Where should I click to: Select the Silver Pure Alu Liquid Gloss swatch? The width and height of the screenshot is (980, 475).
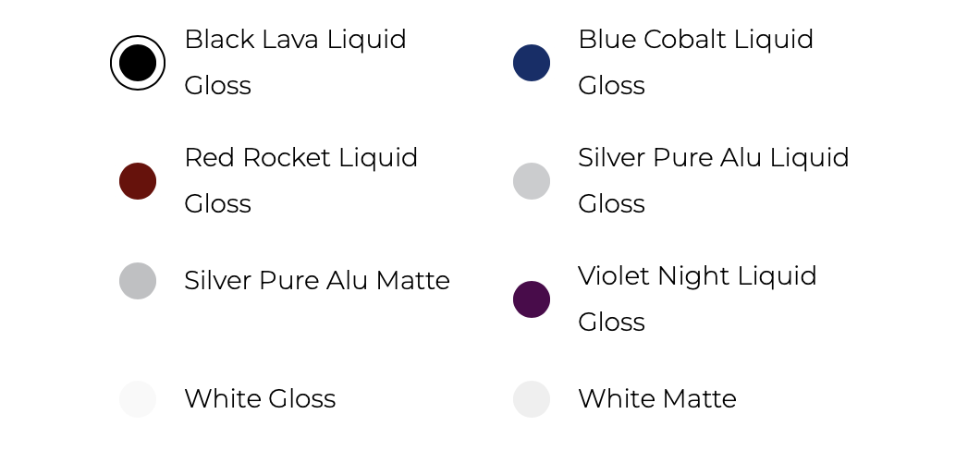pos(532,181)
